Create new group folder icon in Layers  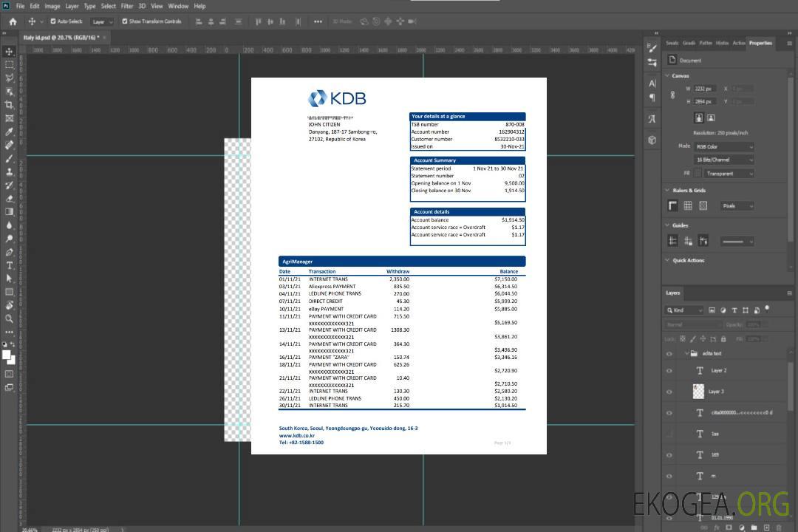tap(754, 528)
